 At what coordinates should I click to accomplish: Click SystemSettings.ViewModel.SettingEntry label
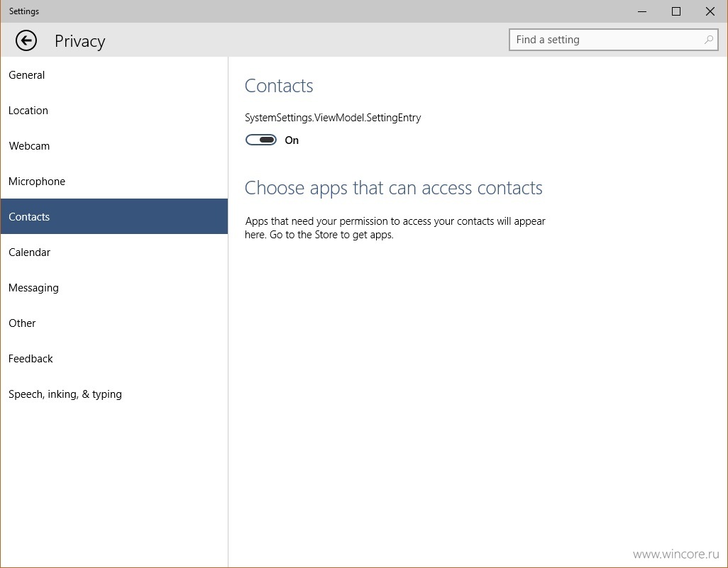pos(333,118)
